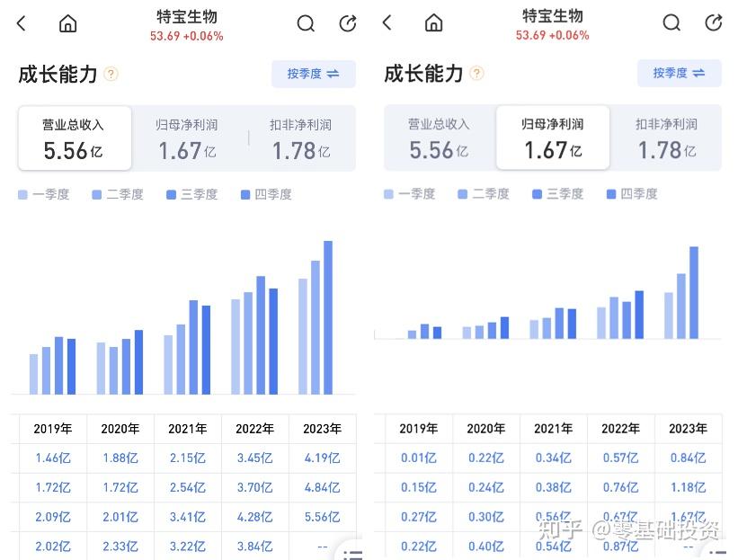Viewport: 738px width, 560px height.
Task: Toggle 三季度 legend in right chart
Action: [x=557, y=193]
